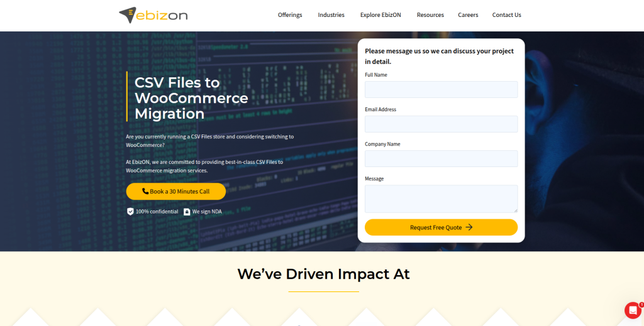The height and width of the screenshot is (326, 644).
Task: Open the Offerings menu
Action: point(290,15)
